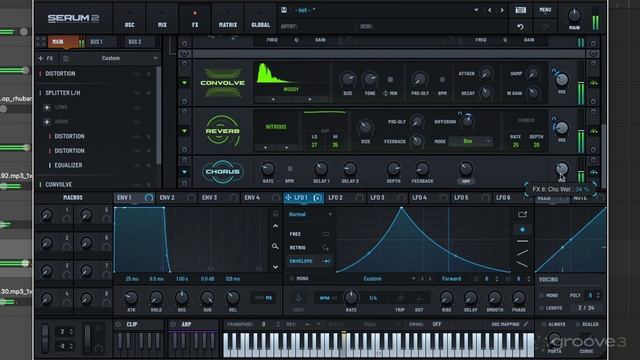
Task: Select the LFO 2 tab
Action: 346,198
